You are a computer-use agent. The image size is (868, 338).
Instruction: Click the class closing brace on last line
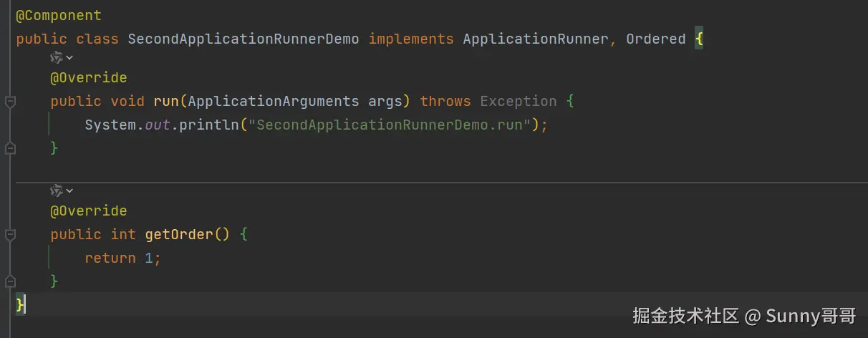click(21, 304)
